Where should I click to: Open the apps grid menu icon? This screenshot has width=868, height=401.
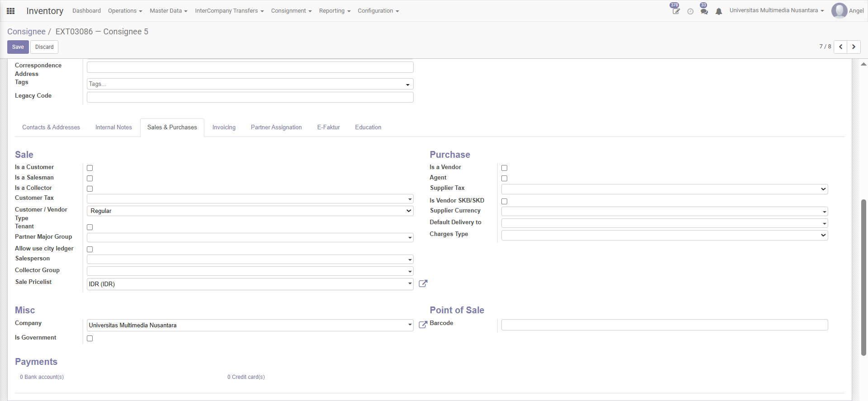pyautogui.click(x=11, y=11)
